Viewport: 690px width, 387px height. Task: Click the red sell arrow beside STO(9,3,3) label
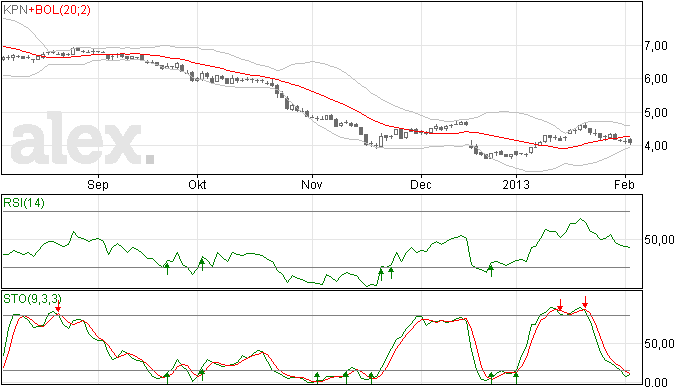click(x=58, y=306)
